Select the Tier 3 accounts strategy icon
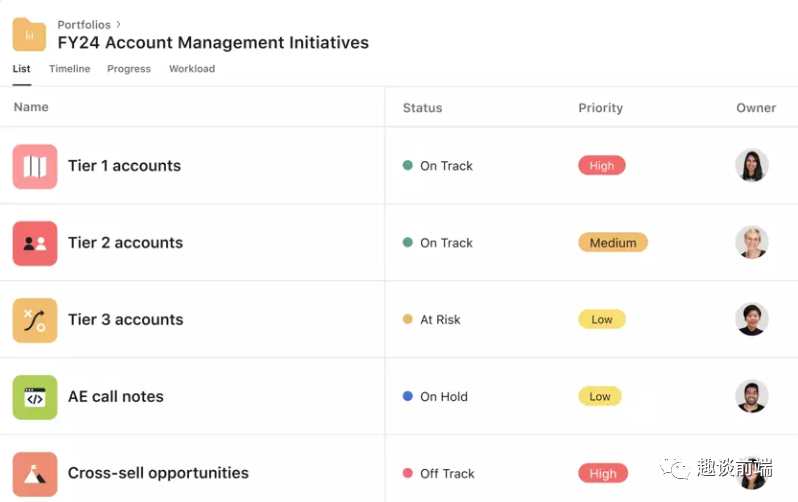The image size is (798, 502). (x=35, y=320)
